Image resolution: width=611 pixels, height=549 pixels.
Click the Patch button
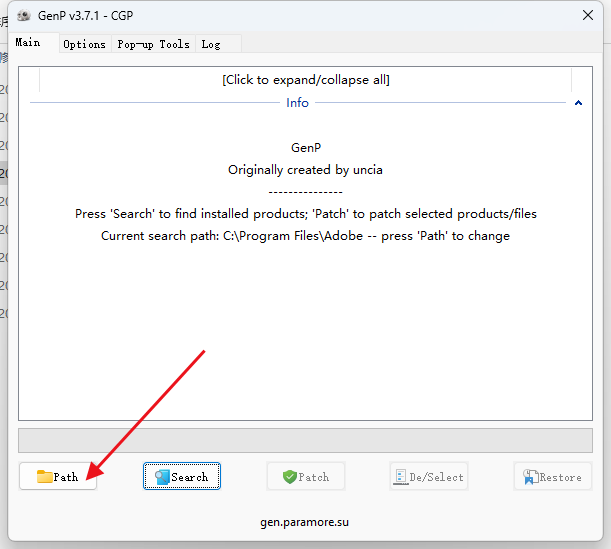(x=306, y=476)
